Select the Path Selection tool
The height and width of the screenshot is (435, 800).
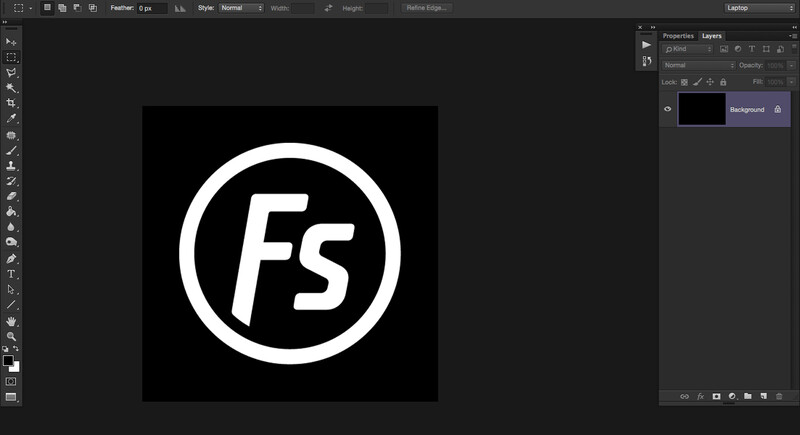coord(11,289)
